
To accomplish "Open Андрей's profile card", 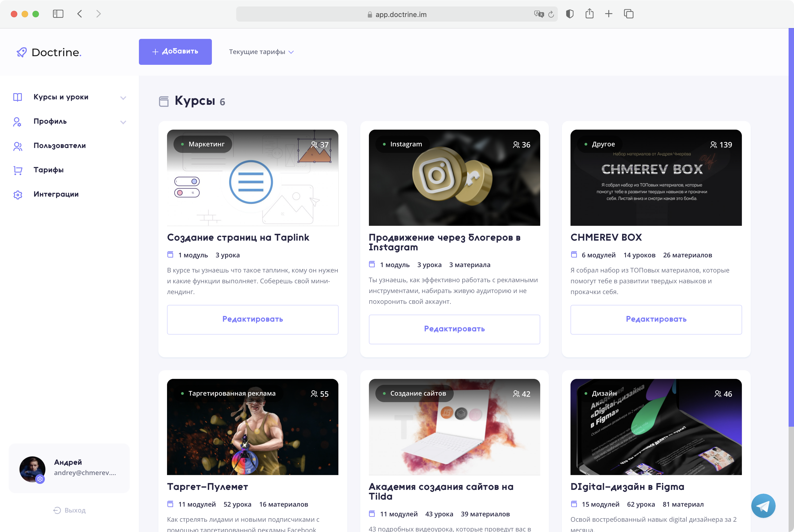I will (69, 468).
